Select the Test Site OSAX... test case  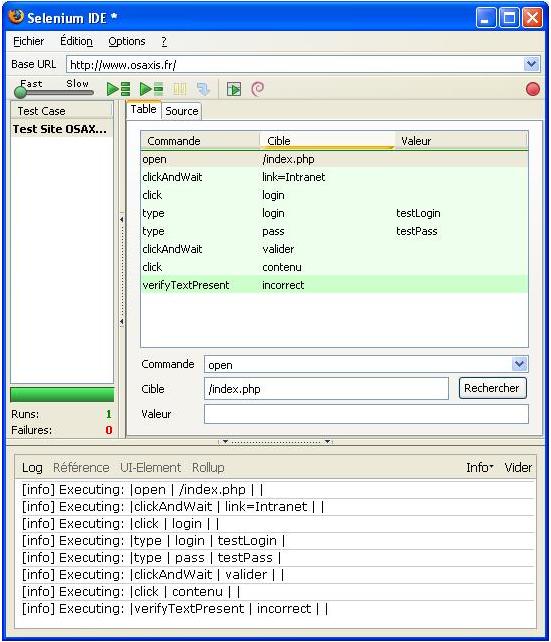(61, 129)
